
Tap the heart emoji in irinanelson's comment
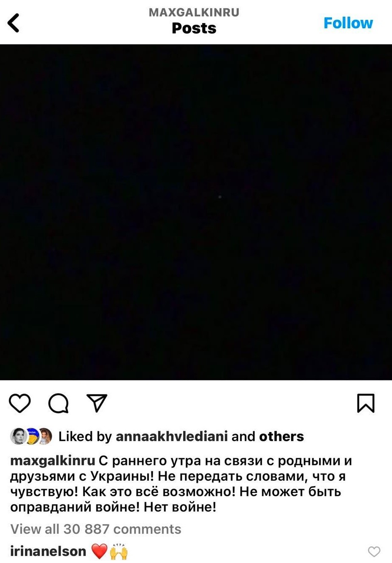(x=100, y=551)
